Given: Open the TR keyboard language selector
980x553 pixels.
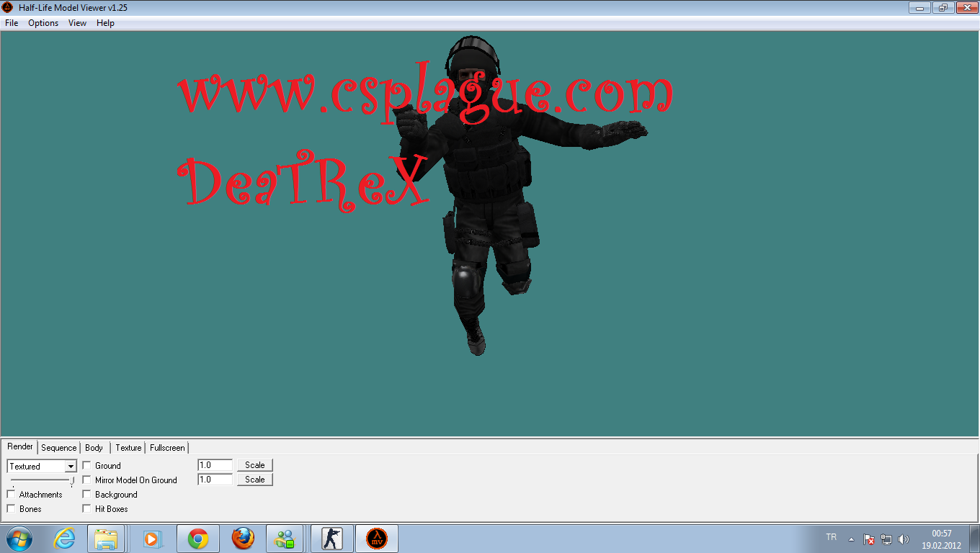Looking at the screenshot, I should (830, 537).
